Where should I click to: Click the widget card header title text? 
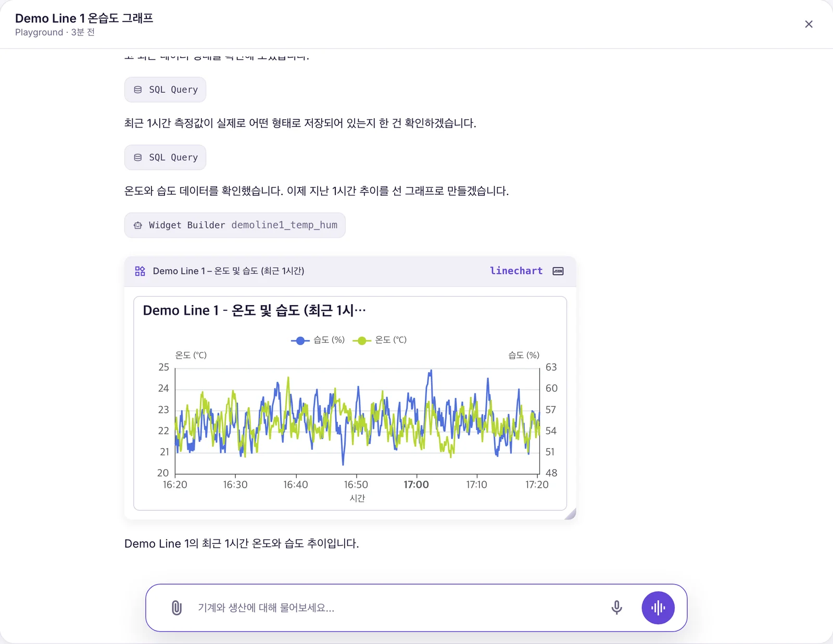click(x=229, y=271)
